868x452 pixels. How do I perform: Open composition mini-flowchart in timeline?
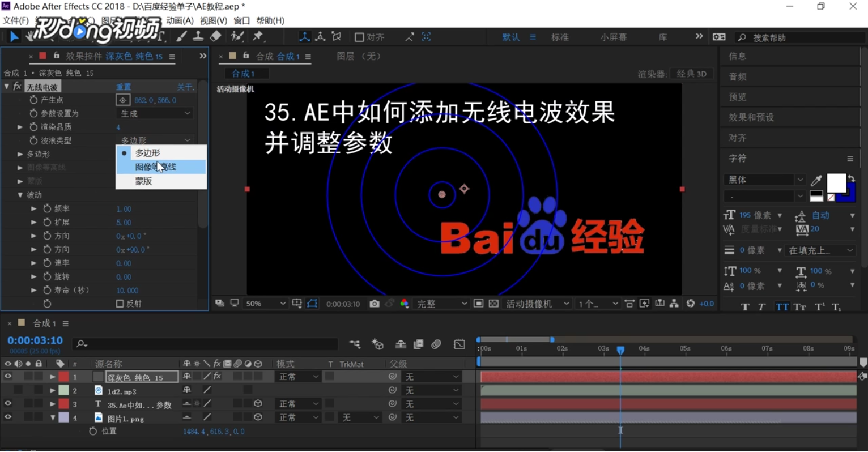(355, 344)
